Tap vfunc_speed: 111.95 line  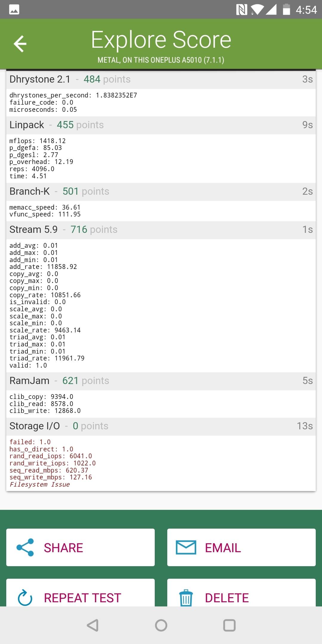(x=45, y=214)
